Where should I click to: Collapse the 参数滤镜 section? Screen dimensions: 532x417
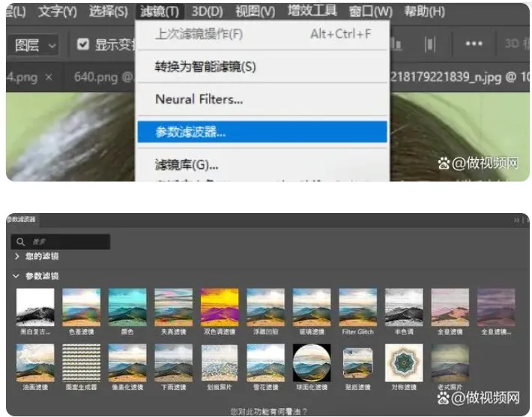pos(17,276)
